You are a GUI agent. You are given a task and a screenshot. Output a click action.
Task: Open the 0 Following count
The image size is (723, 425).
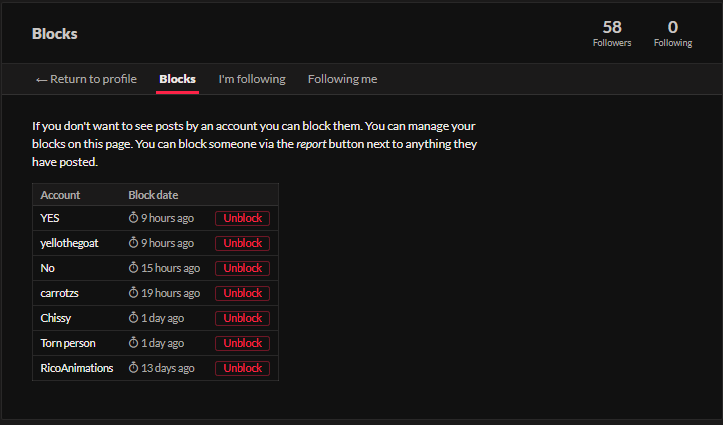(x=673, y=33)
